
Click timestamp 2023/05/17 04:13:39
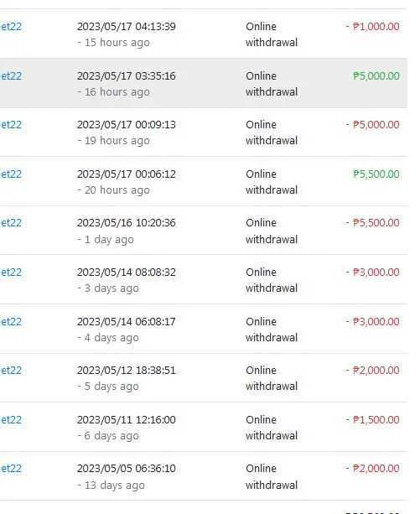point(127,27)
